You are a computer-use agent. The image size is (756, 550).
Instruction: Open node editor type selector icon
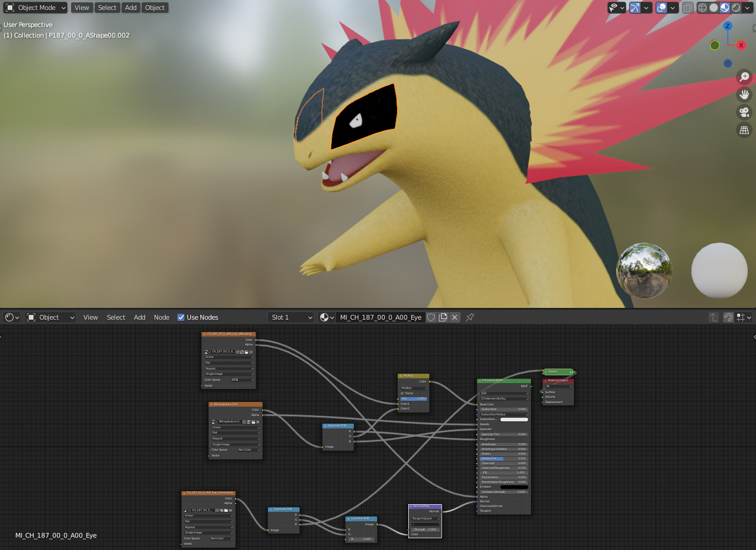[12, 317]
